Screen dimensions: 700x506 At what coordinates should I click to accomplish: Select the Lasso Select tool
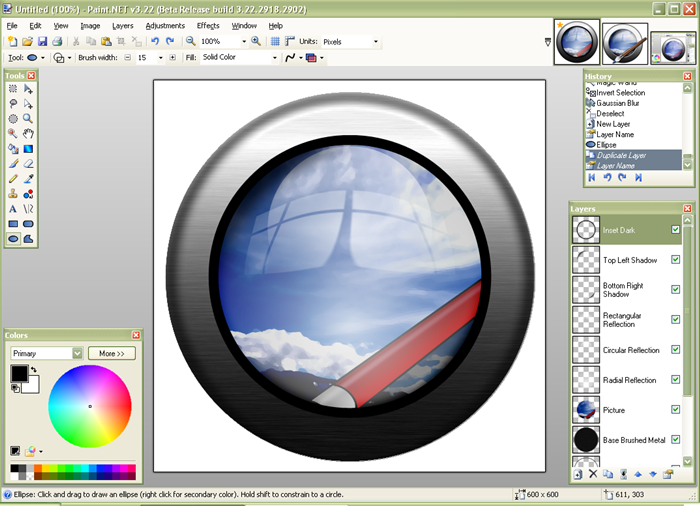[13, 104]
